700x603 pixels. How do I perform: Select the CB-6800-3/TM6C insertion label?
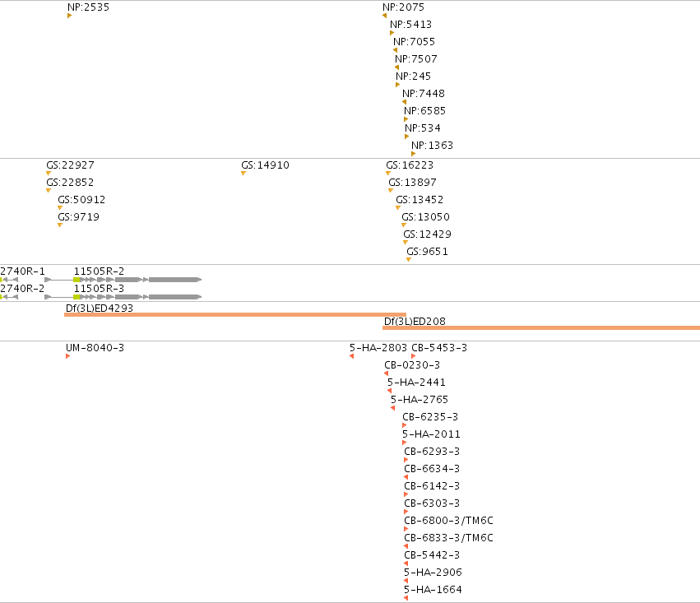click(448, 521)
